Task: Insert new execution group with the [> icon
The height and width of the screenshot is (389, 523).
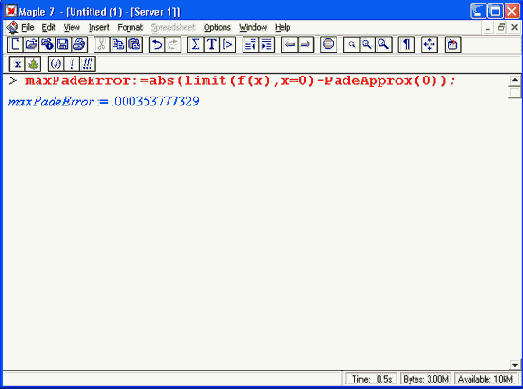Action: [228, 44]
